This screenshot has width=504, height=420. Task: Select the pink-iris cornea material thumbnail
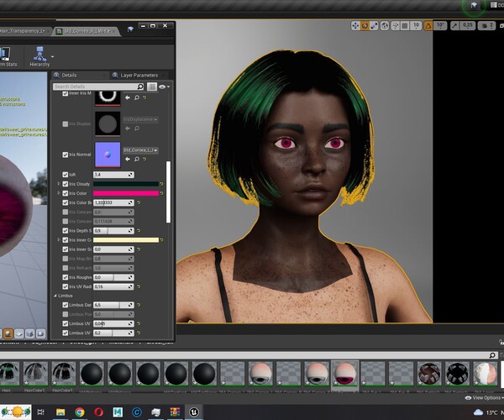pos(344,374)
